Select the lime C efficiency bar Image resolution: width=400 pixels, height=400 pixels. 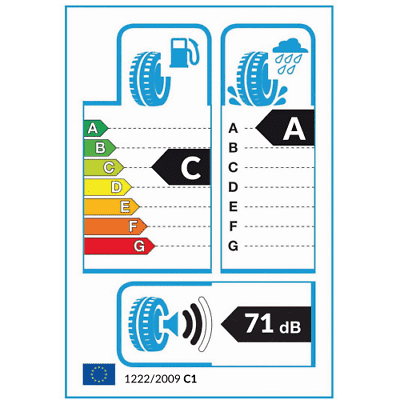(104, 167)
